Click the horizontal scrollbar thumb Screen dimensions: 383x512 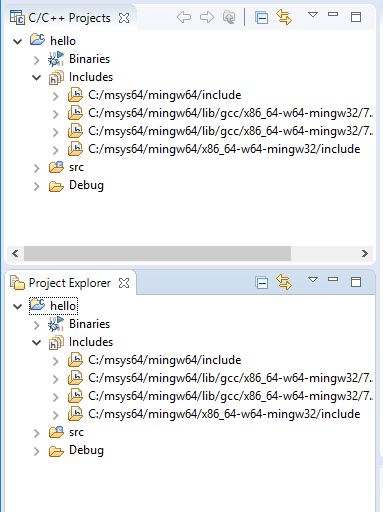tap(157, 253)
